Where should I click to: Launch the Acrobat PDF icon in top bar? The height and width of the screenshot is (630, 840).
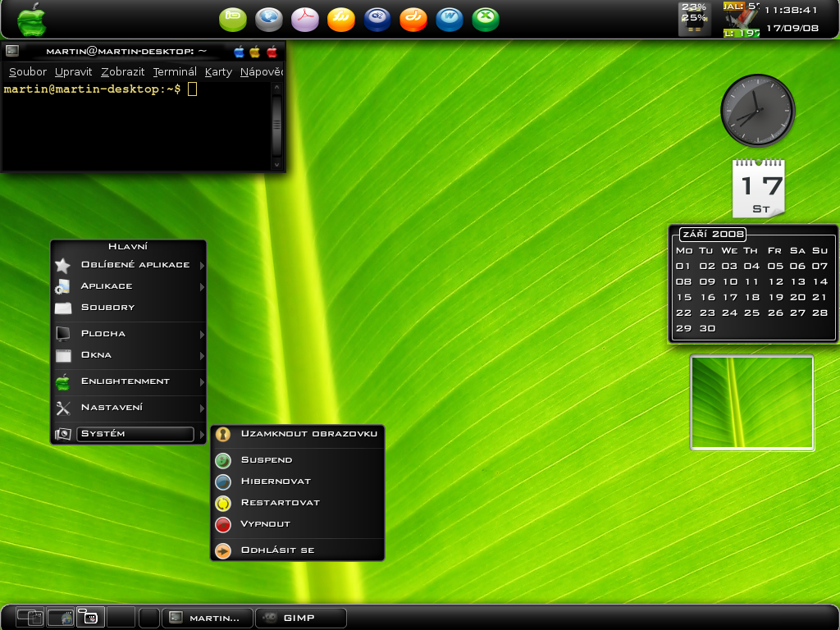click(x=305, y=18)
